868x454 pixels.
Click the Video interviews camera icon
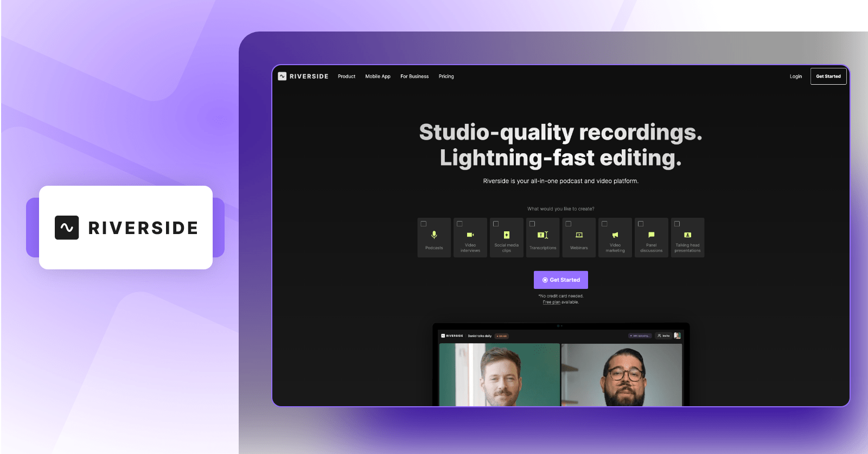(x=470, y=235)
